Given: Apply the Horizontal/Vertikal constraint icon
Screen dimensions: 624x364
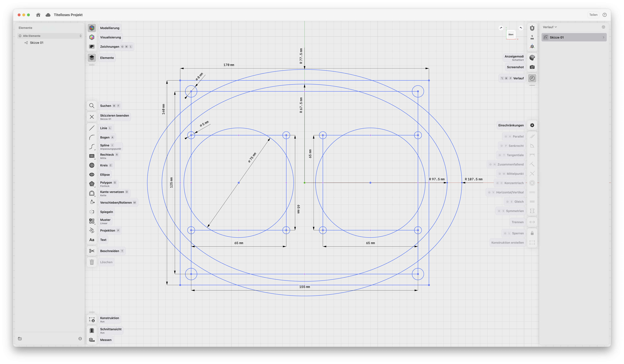Looking at the screenshot, I should pos(532,192).
